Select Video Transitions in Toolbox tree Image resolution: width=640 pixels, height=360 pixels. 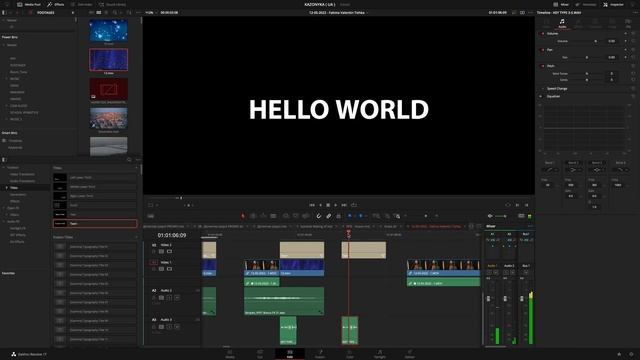[22, 174]
